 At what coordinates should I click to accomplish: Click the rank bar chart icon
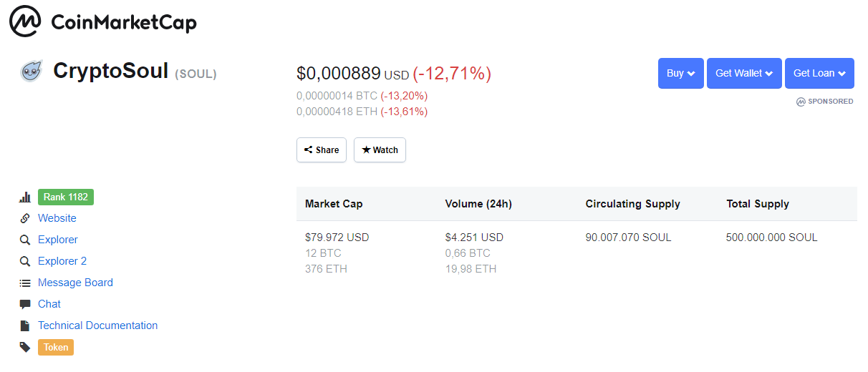pyautogui.click(x=25, y=197)
